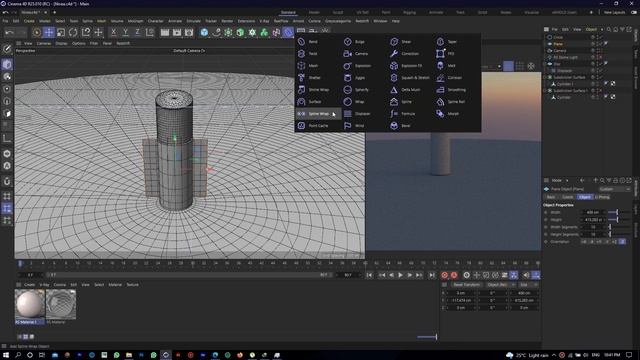The width and height of the screenshot is (640, 360).
Task: Add the Shrink Wrap deformer
Action: (x=313, y=90)
